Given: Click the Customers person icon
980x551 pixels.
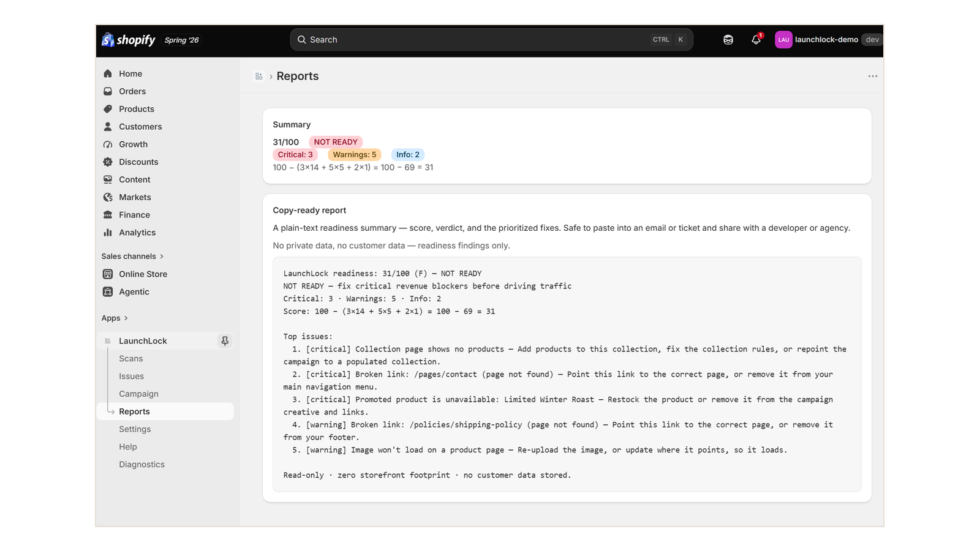Looking at the screenshot, I should coord(108,127).
